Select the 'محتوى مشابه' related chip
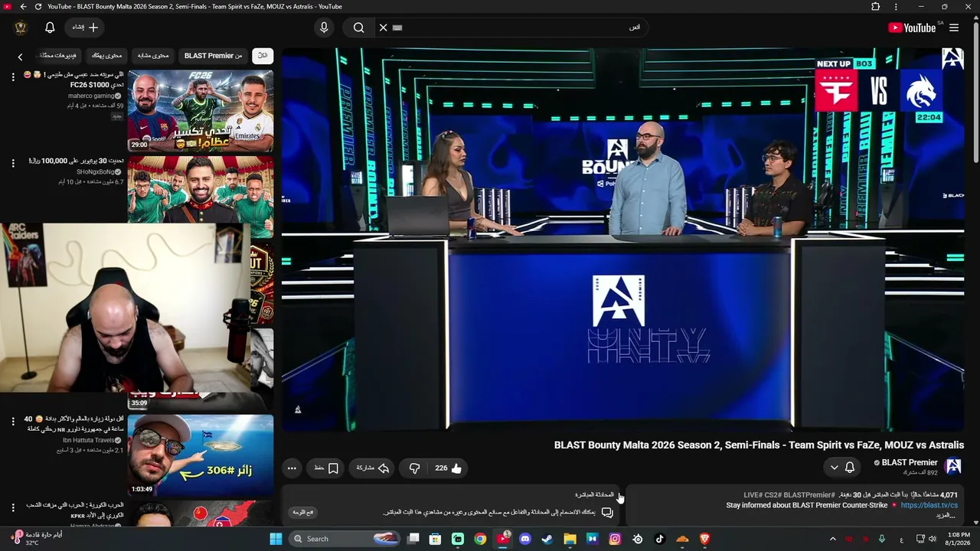 (153, 56)
